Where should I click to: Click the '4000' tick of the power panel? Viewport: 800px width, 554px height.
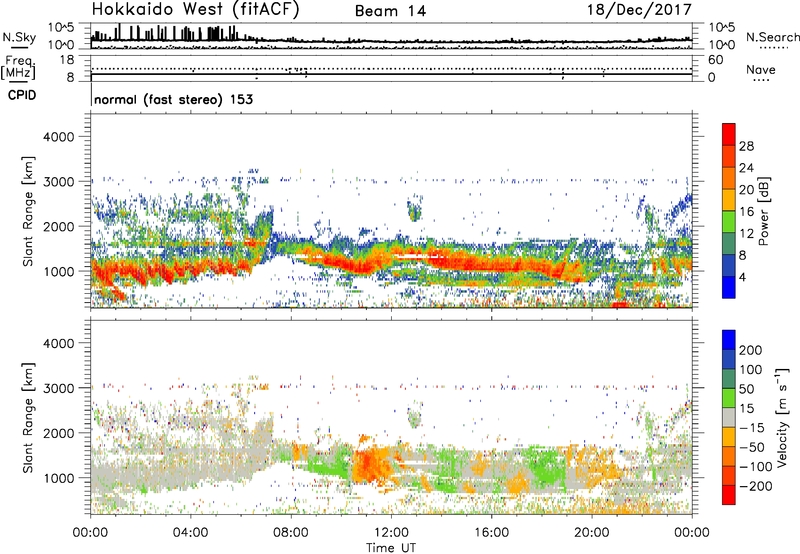click(x=58, y=137)
